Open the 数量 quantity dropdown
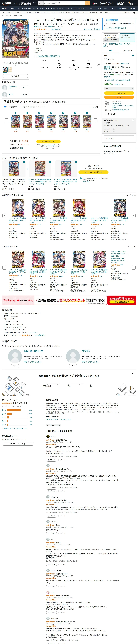The width and height of the screenshot is (138, 644). [x=119, y=89]
